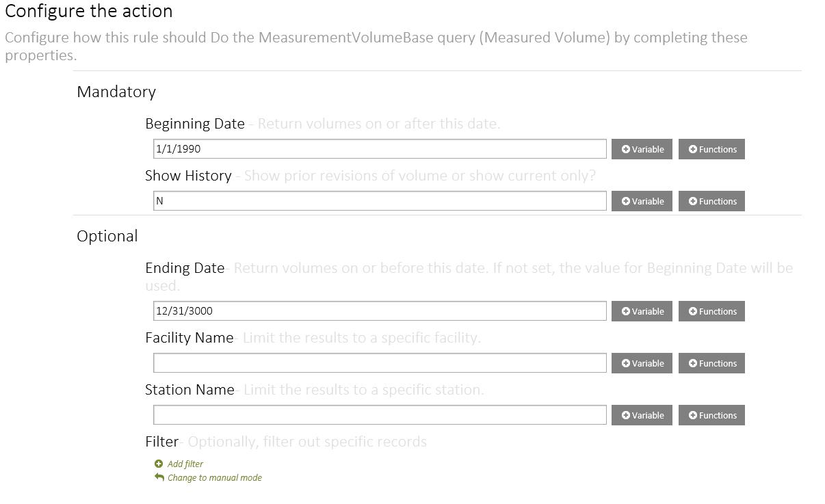Click the Beginning Date input field
This screenshot has height=504, width=825.
pos(380,149)
